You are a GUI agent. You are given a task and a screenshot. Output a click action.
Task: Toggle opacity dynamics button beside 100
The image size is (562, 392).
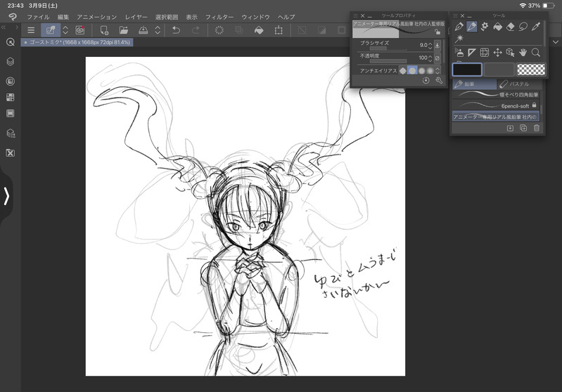pos(438,58)
